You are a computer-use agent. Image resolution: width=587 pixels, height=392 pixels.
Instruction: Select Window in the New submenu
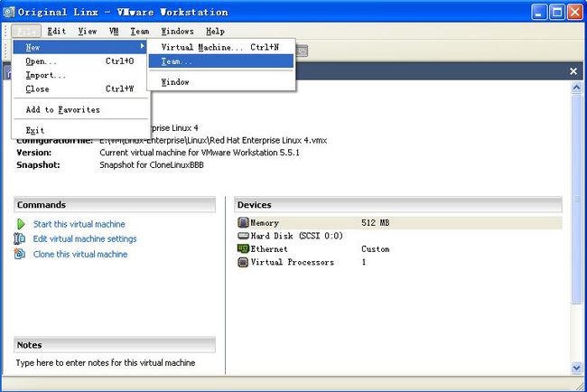pos(221,82)
